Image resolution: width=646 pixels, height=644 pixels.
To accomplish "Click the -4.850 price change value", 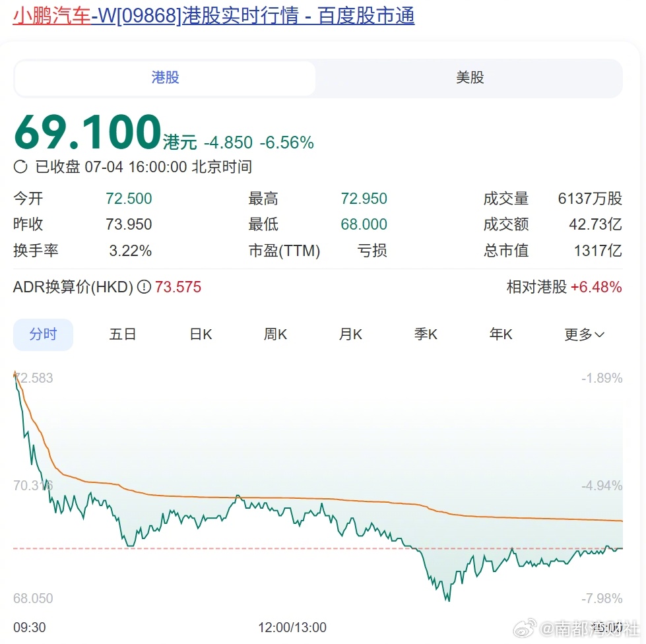I will [x=228, y=143].
